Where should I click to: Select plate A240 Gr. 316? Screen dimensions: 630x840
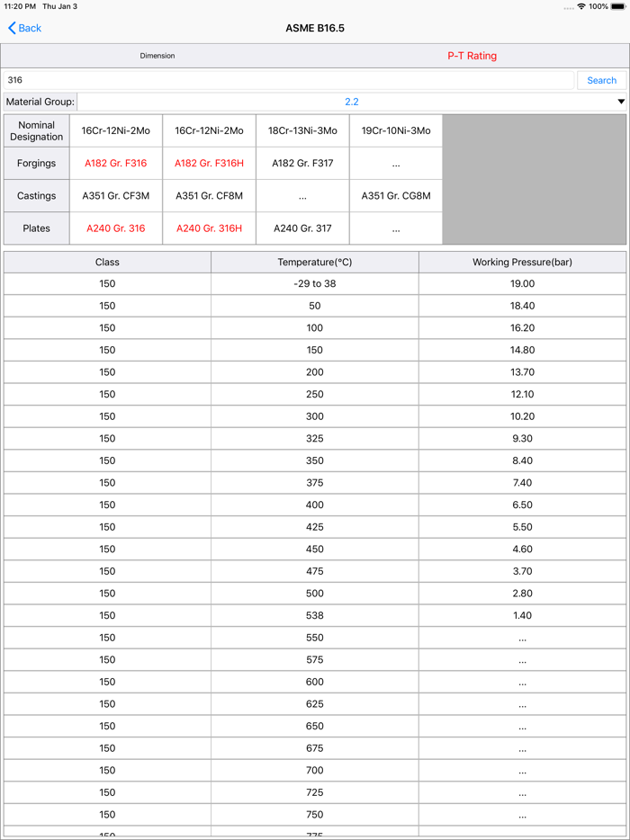pos(116,228)
